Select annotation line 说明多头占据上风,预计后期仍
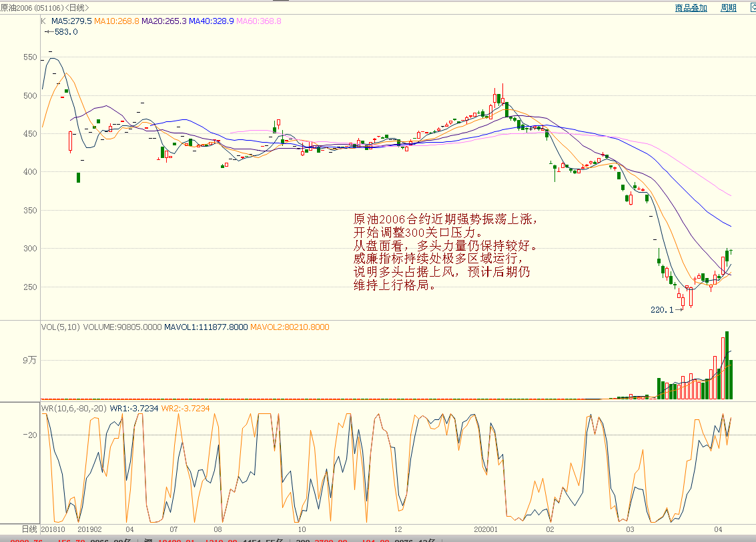The width and height of the screenshot is (756, 542). 442,272
